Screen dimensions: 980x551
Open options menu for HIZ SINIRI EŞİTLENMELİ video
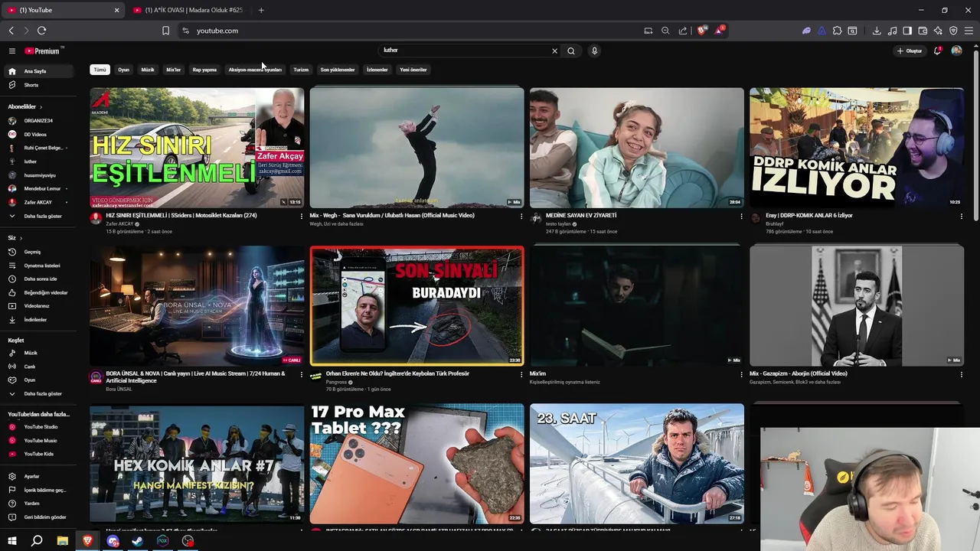(301, 217)
